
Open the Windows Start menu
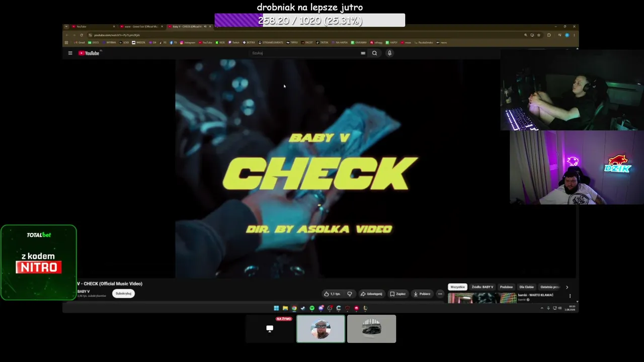pos(276,308)
